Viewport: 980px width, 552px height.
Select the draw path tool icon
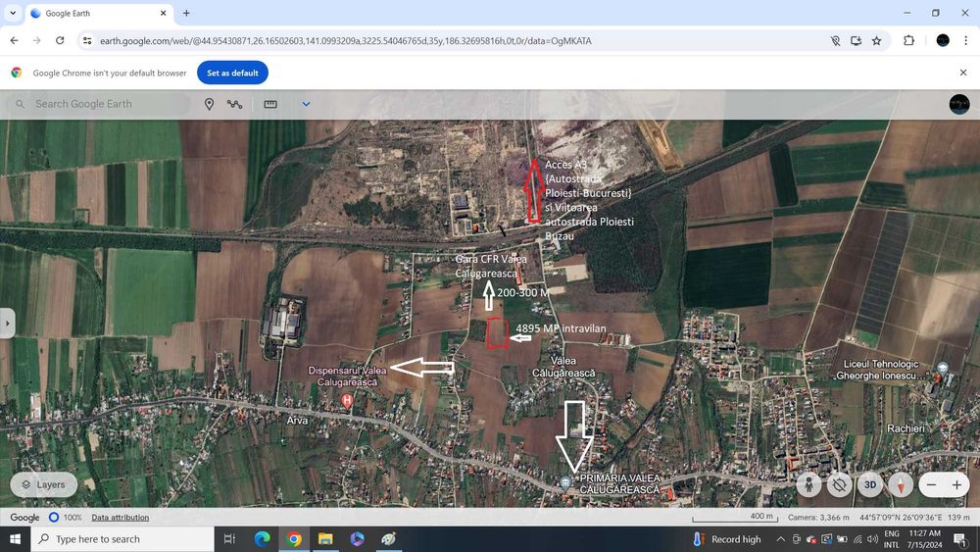point(234,104)
